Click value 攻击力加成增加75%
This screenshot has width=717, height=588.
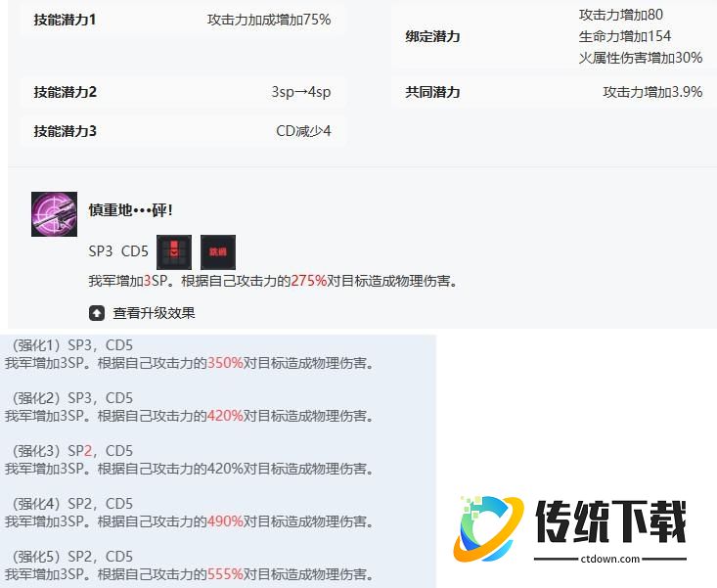click(x=269, y=20)
